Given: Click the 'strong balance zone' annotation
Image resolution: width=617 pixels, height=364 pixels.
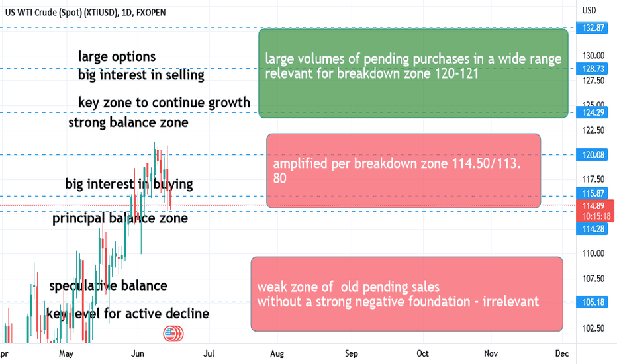Looking at the screenshot, I should 128,122.
